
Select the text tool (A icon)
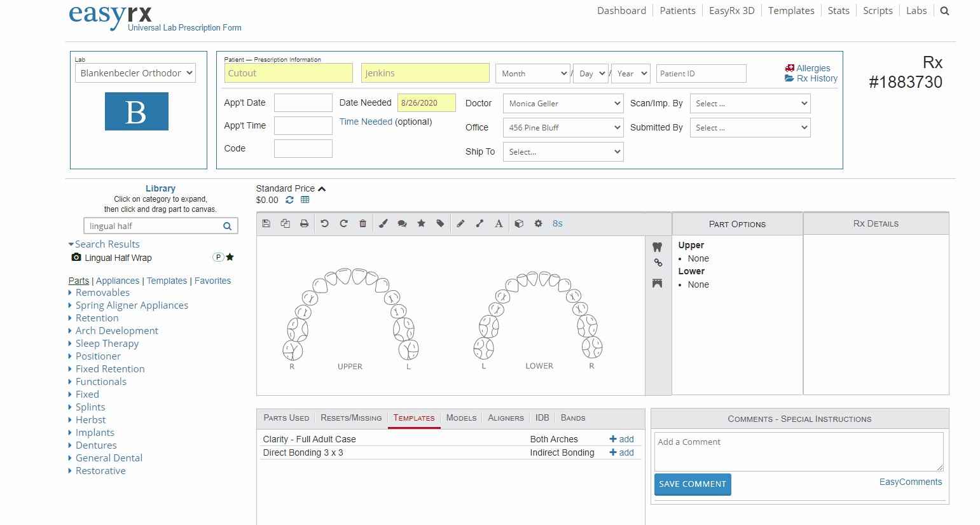[x=499, y=223]
